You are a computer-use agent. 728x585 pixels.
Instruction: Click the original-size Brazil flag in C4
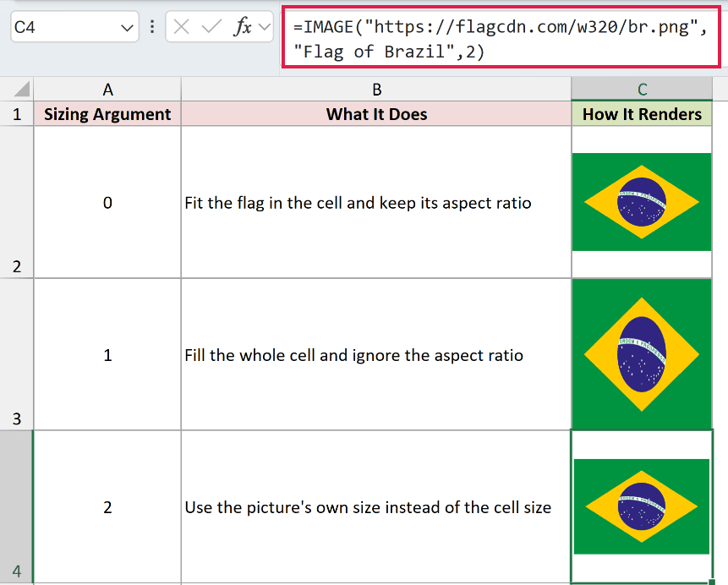(x=642, y=506)
